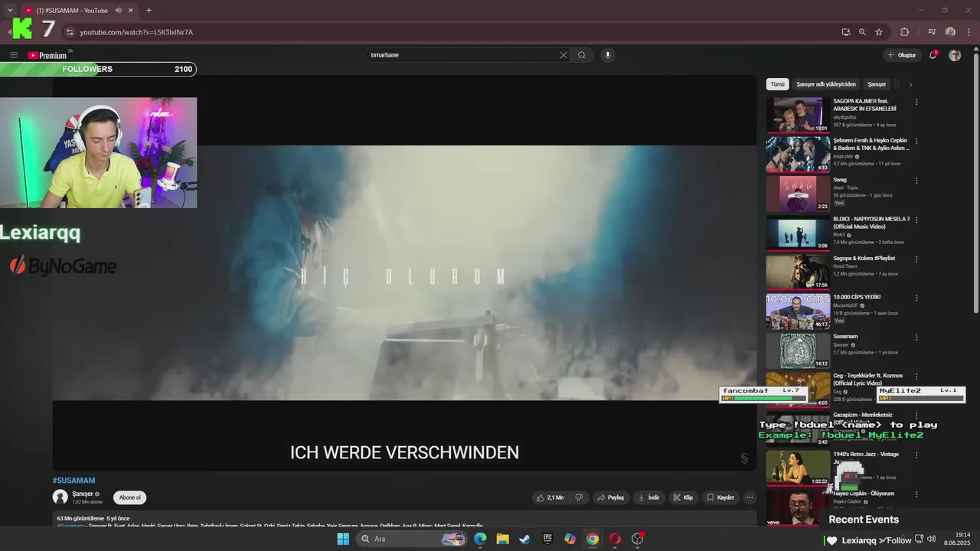
Task: Dislike the video with thumbs down
Action: click(579, 497)
